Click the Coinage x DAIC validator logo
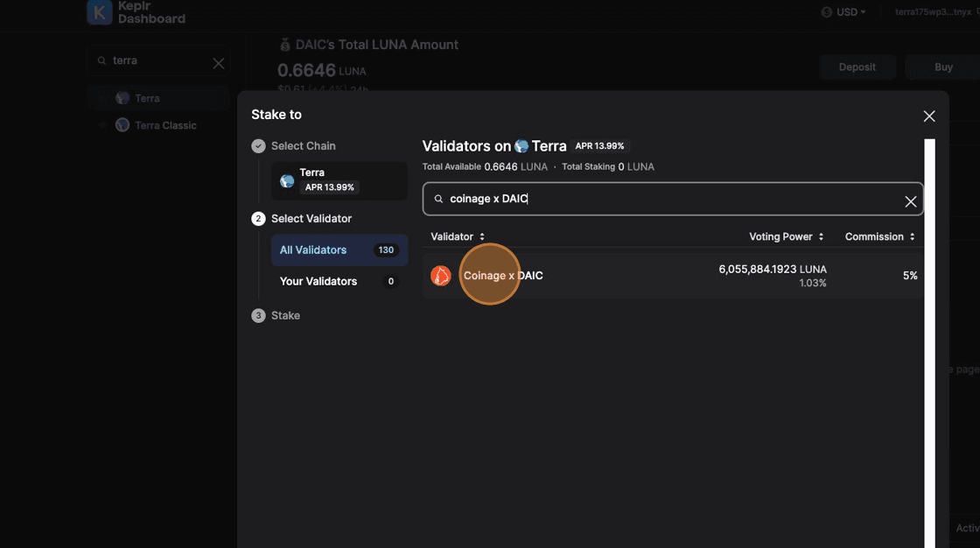This screenshot has height=548, width=980. click(x=441, y=276)
